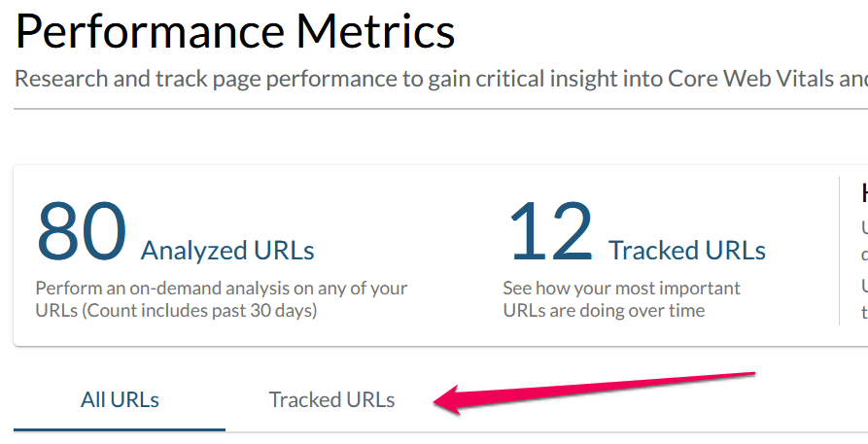This screenshot has width=868, height=444.
Task: Click the partially visible panel heading at right
Action: tap(864, 194)
